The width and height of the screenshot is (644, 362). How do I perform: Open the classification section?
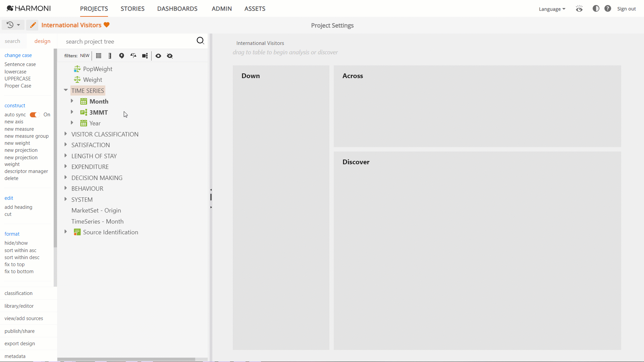[28, 293]
